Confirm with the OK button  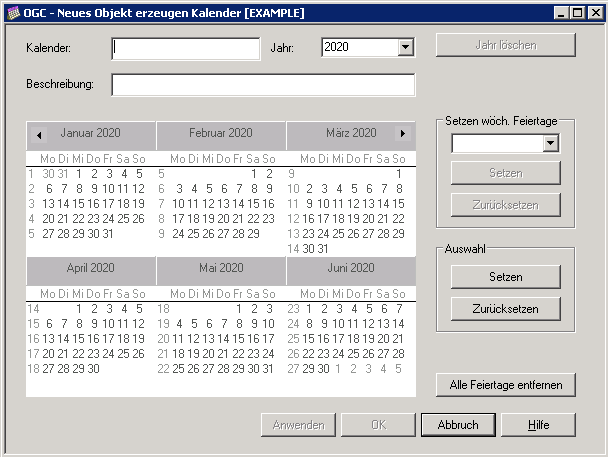click(x=378, y=425)
